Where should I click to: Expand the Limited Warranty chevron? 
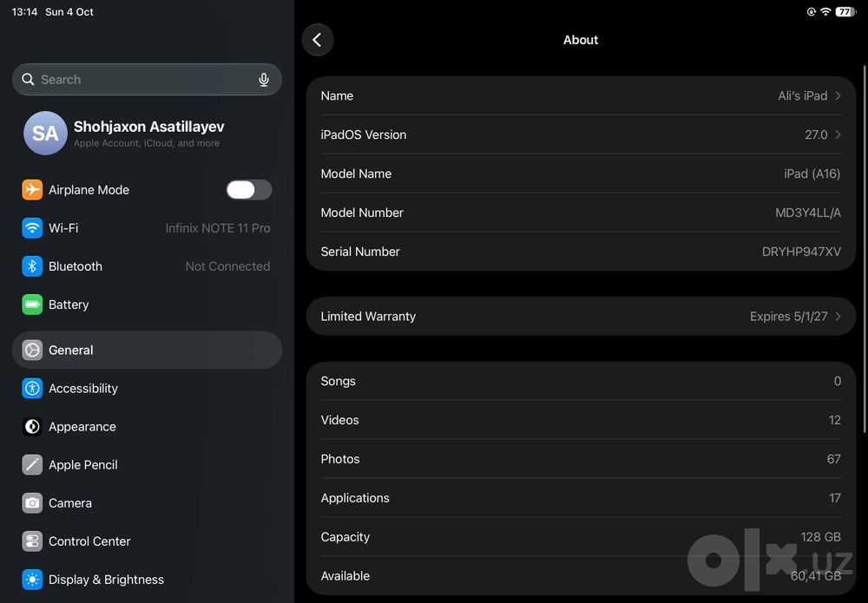(x=838, y=316)
